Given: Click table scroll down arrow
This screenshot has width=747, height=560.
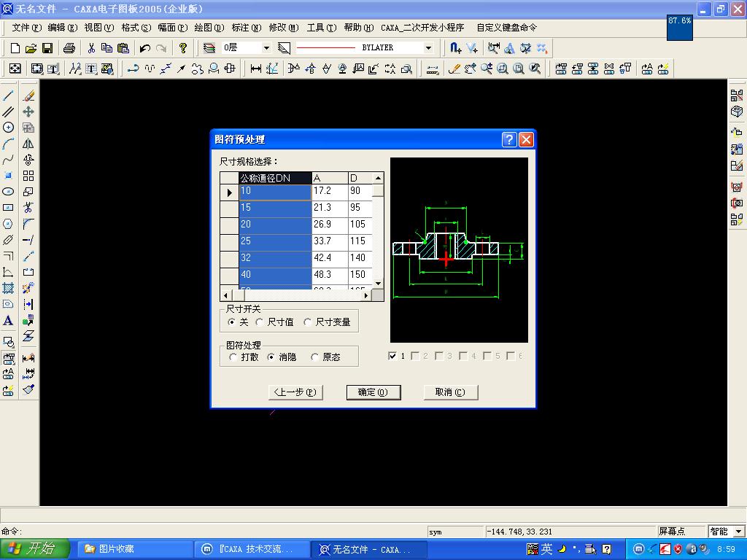Looking at the screenshot, I should click(378, 284).
